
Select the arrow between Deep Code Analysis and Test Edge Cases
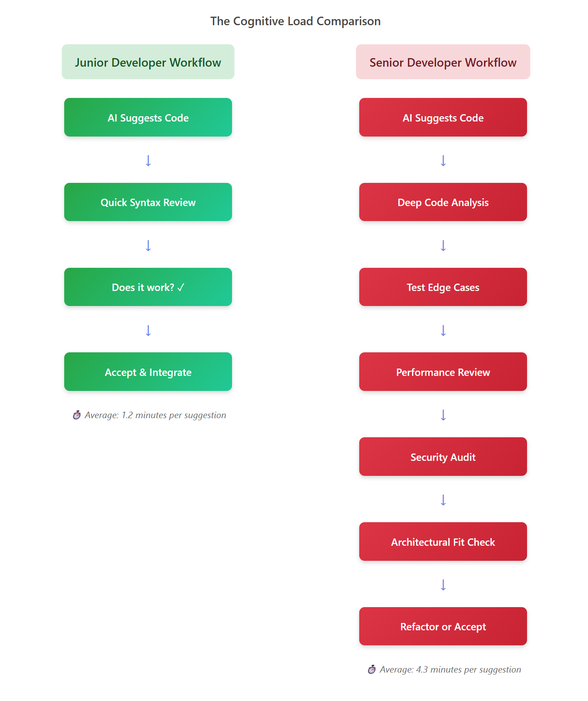(443, 245)
